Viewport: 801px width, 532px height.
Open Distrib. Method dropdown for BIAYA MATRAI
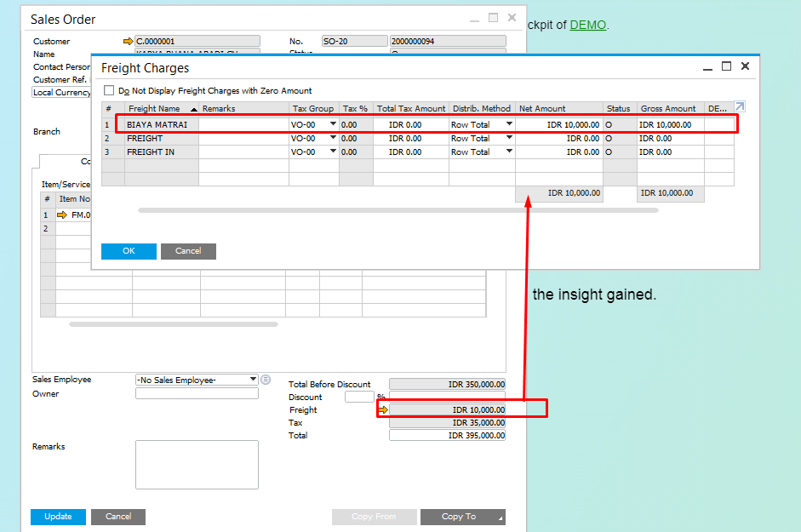[x=509, y=124]
